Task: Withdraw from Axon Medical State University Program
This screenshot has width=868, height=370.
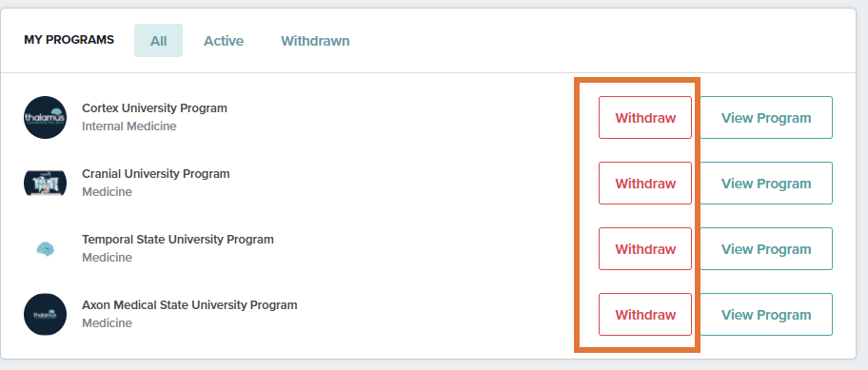Action: click(x=645, y=314)
